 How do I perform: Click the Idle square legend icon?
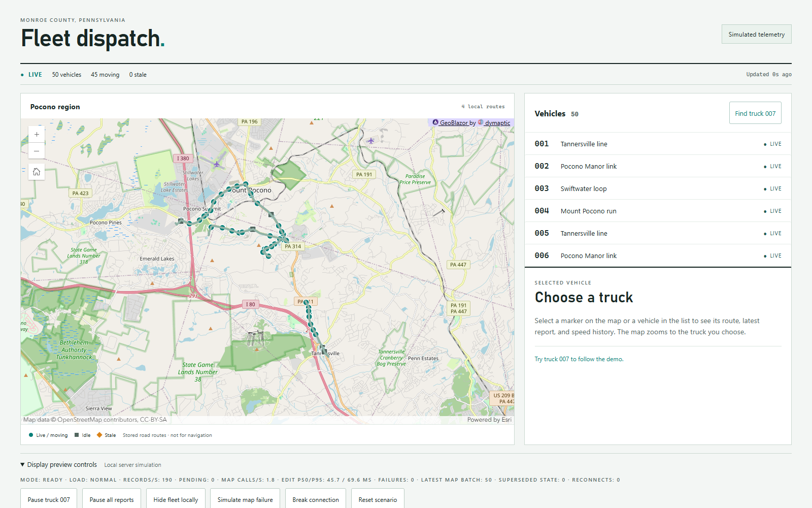pyautogui.click(x=77, y=435)
